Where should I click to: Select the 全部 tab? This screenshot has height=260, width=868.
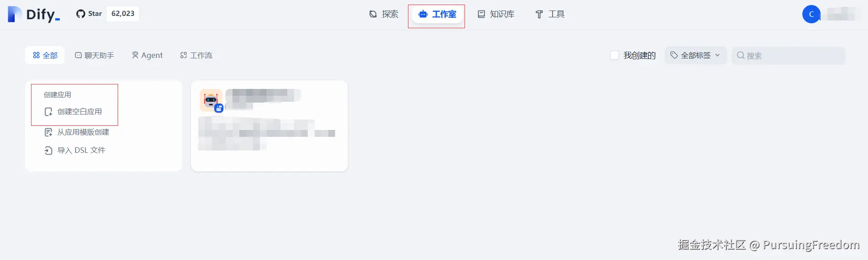pos(45,55)
